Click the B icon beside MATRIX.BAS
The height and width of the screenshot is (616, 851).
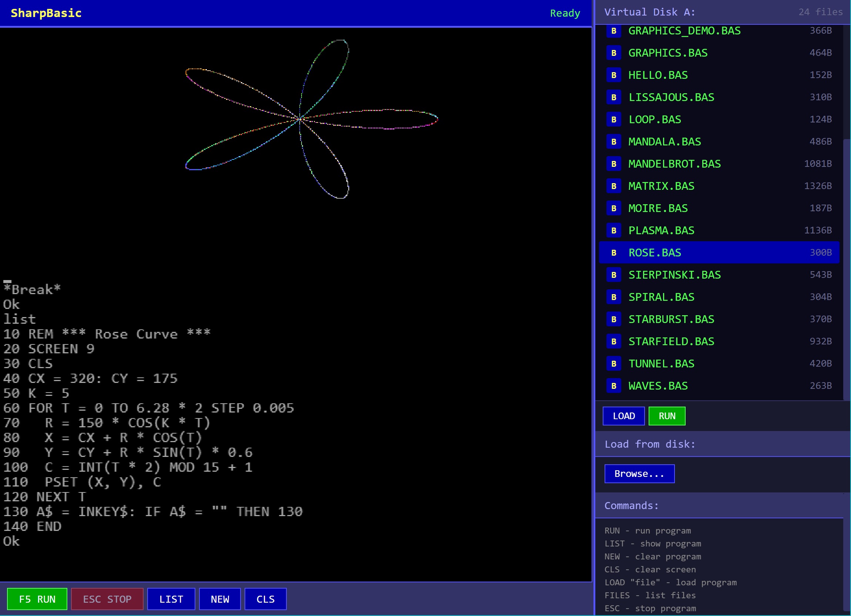coord(613,186)
